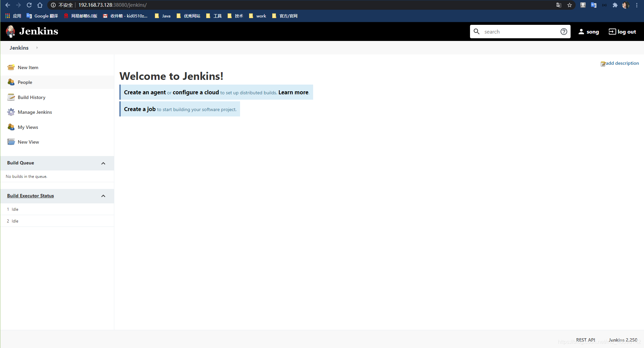Click the add description link
This screenshot has height=348, width=644.
click(x=622, y=63)
